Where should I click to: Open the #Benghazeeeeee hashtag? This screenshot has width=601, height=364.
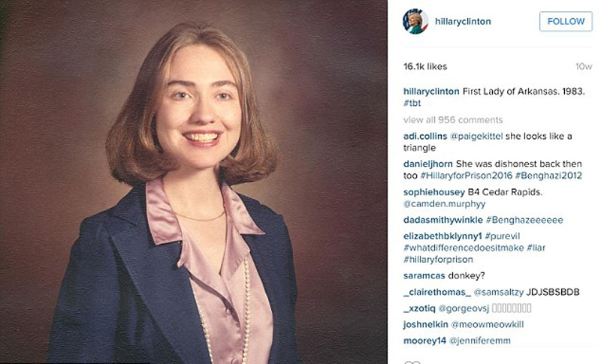tap(524, 220)
